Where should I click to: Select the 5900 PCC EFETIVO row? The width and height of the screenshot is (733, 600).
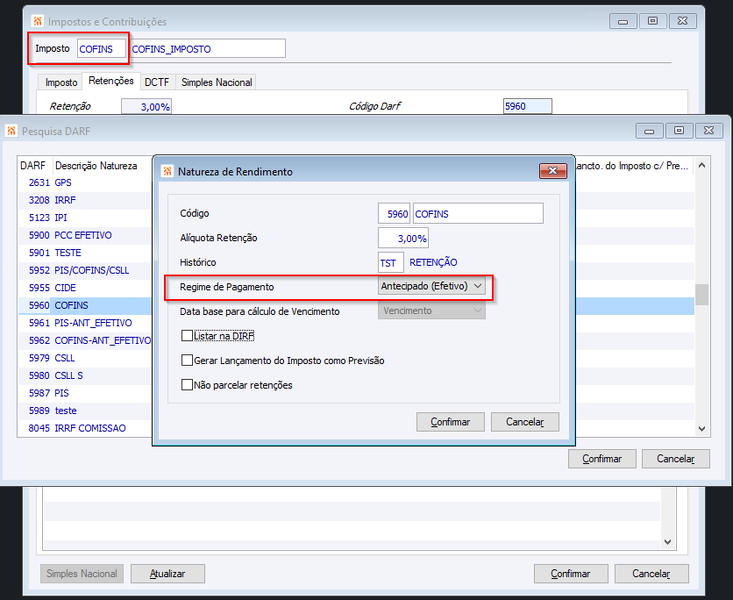point(85,235)
